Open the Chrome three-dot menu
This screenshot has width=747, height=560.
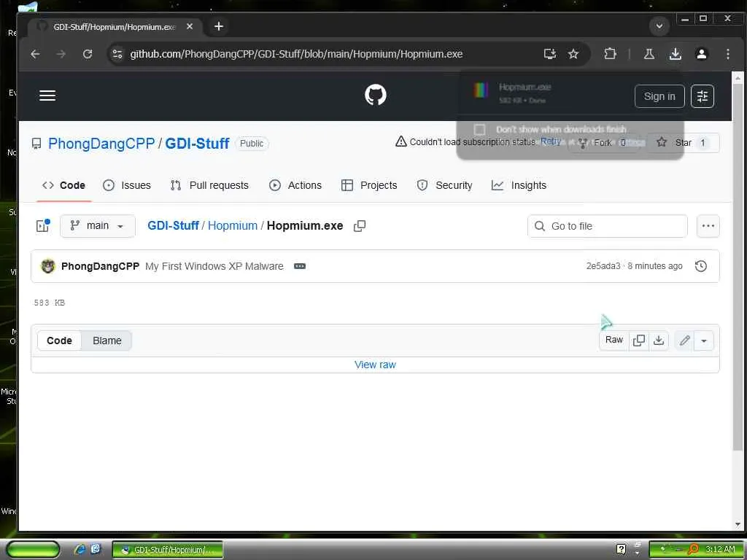727,54
